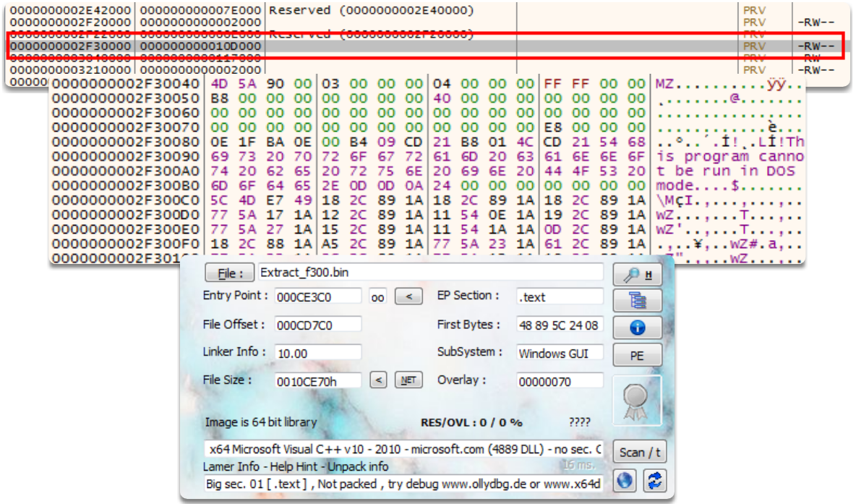
Task: Click the SubSystem field 'Windows GUI'
Action: tap(560, 353)
